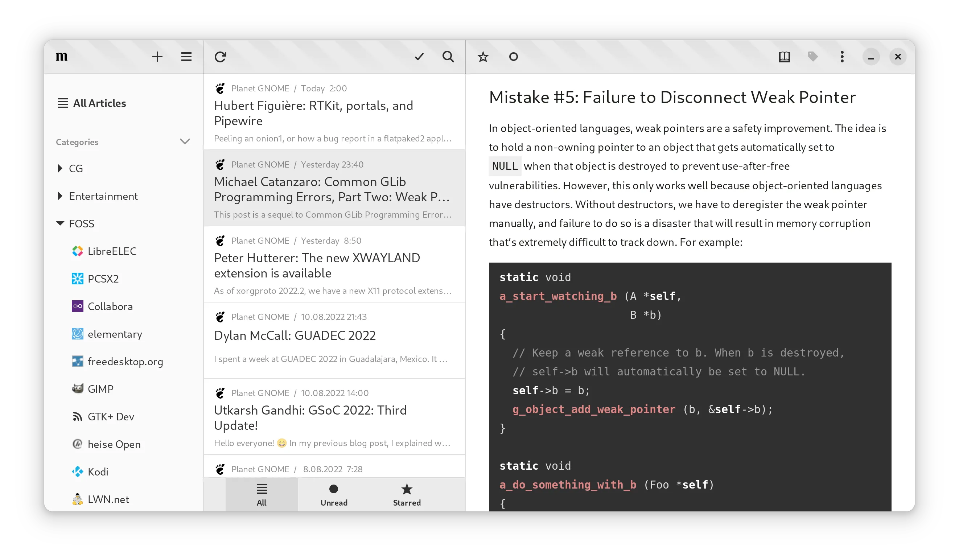Screen dimensions: 959x560
Task: Click GNOME foot icon on Today 2:00 article
Action: pos(220,88)
